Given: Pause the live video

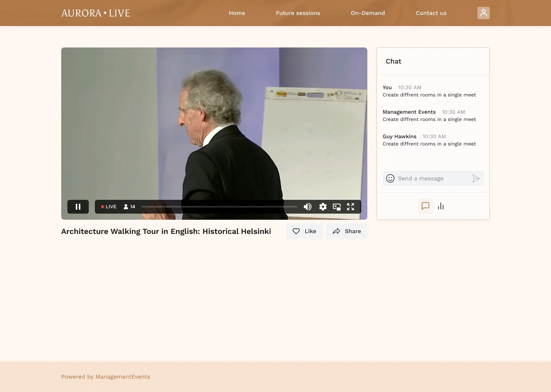Looking at the screenshot, I should [78, 207].
